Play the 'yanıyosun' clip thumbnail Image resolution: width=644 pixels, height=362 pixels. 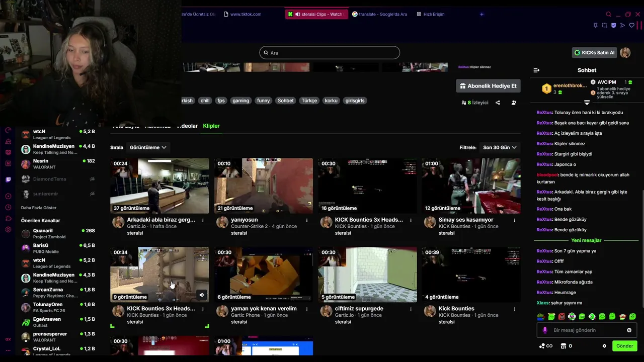click(264, 186)
